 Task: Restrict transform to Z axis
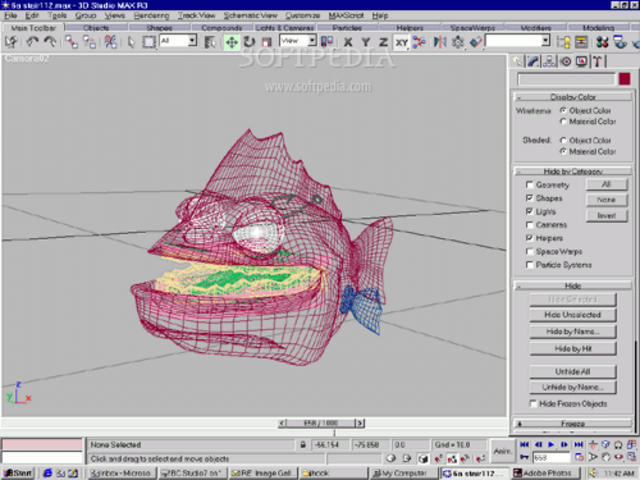[x=383, y=42]
